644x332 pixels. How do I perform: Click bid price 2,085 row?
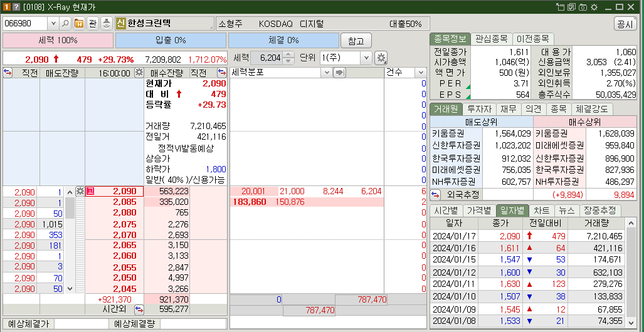tap(114, 202)
